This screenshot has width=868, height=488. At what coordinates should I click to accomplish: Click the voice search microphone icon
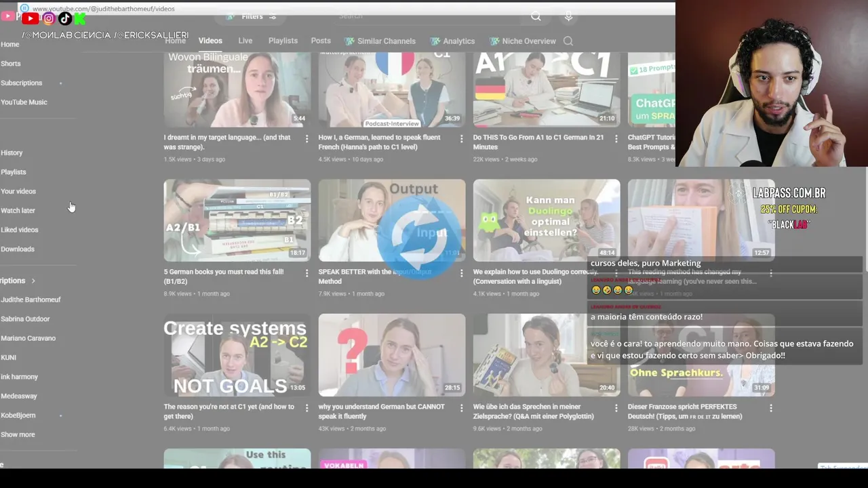(x=568, y=16)
